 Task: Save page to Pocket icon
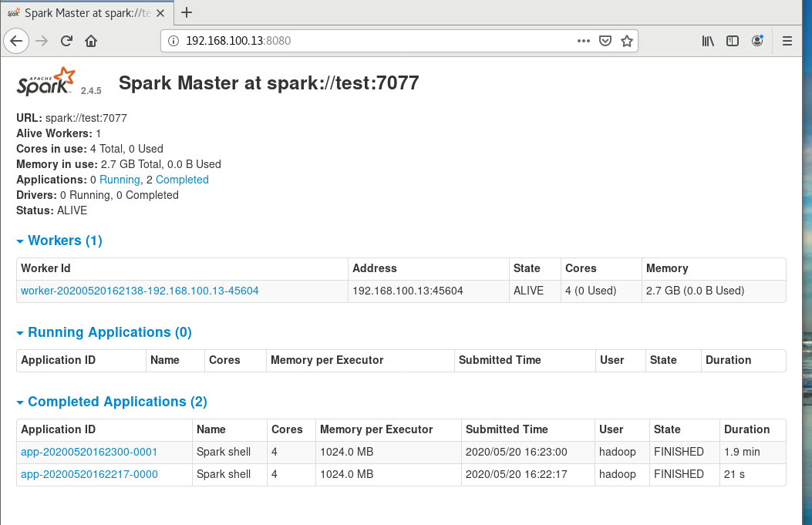605,41
